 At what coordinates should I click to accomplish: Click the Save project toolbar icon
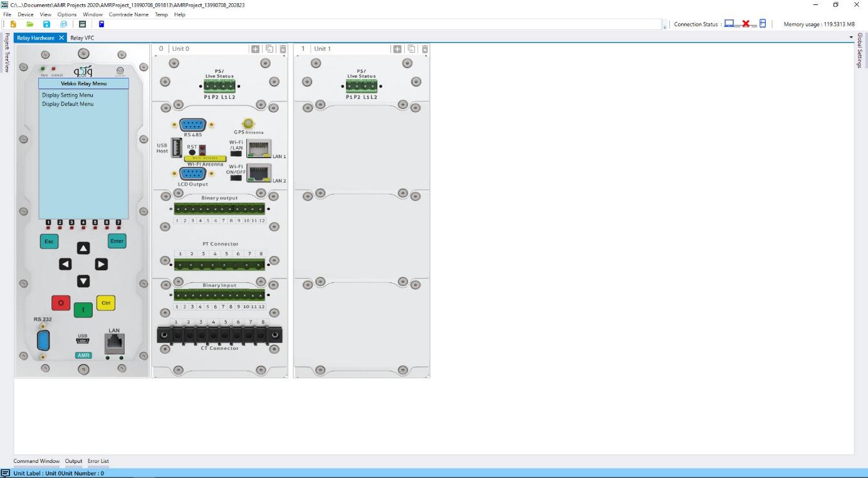(x=46, y=24)
